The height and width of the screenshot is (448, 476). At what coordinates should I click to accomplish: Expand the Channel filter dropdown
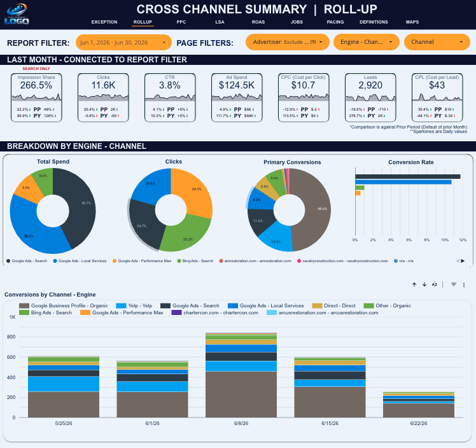pos(437,42)
